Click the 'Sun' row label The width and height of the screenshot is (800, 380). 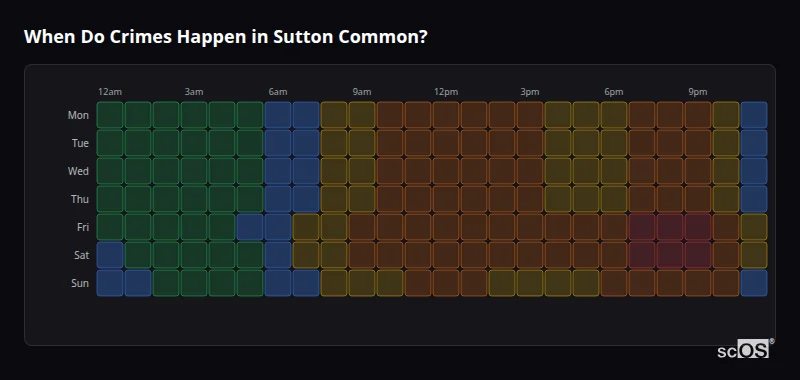[80, 283]
